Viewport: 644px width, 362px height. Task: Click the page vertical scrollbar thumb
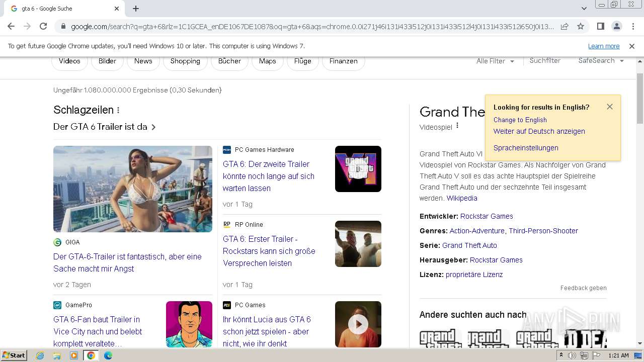point(640,98)
